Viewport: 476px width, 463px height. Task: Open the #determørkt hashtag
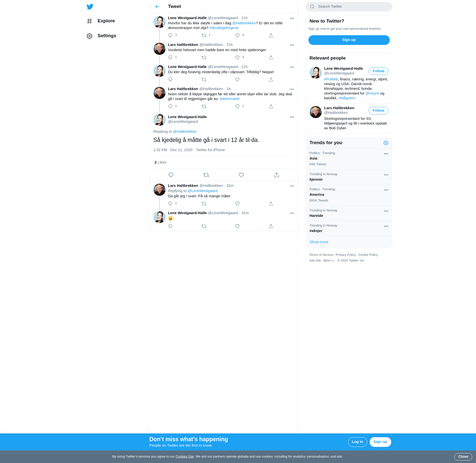[x=229, y=99]
